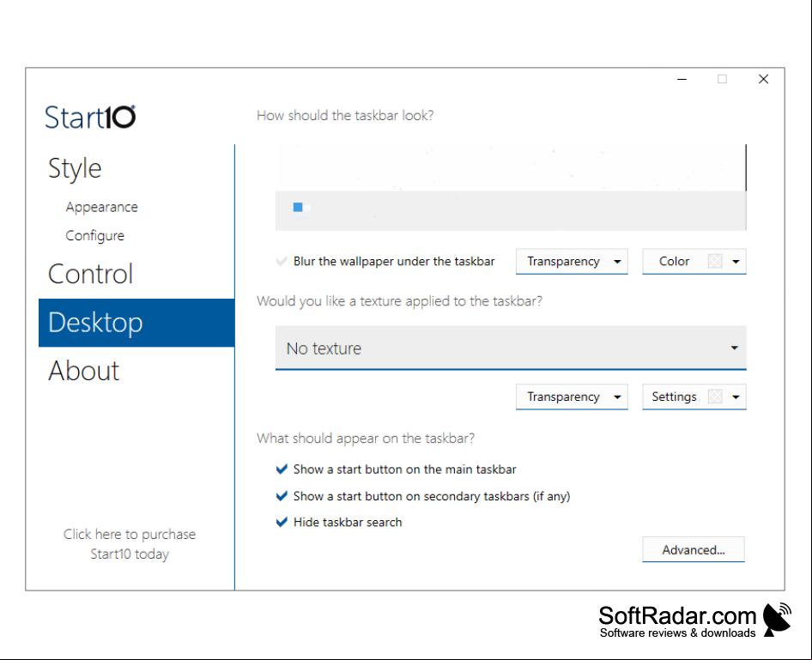Open the About section
812x660 pixels.
pos(83,371)
